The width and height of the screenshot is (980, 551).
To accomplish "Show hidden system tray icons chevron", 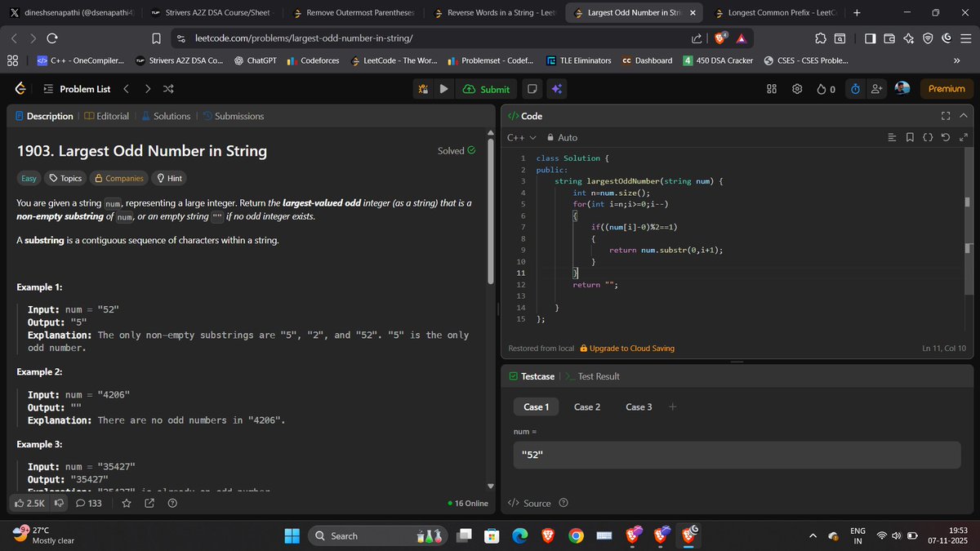I will [x=813, y=535].
